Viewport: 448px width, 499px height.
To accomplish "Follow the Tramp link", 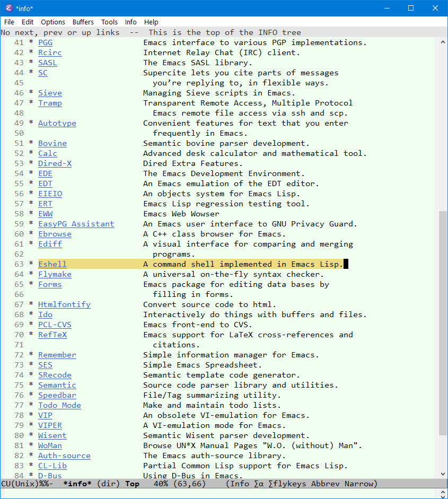I will pyautogui.click(x=50, y=103).
